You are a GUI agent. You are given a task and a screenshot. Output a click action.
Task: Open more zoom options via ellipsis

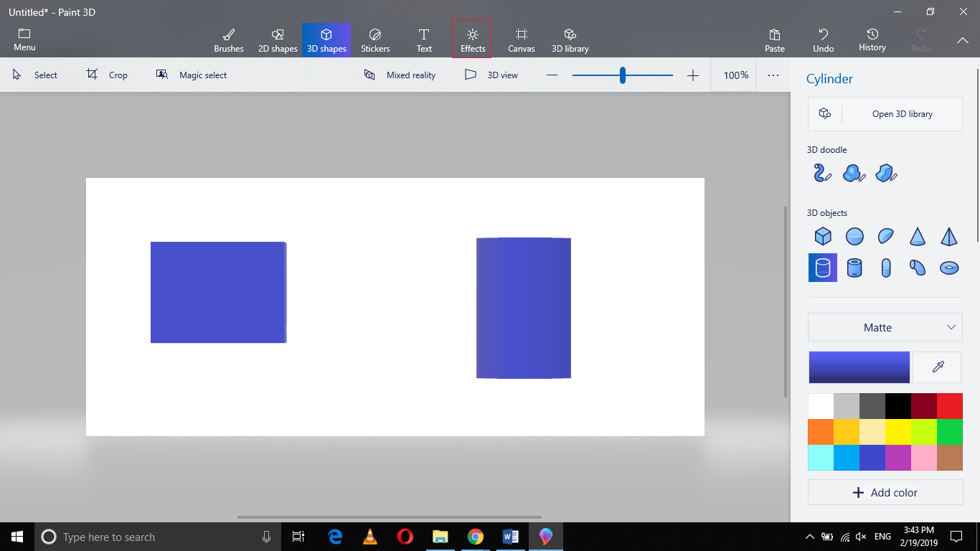tap(773, 75)
